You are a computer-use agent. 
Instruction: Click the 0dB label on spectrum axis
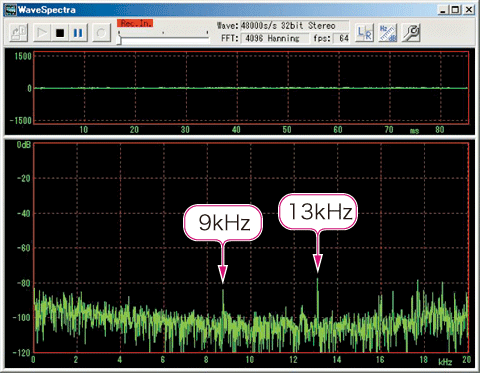click(x=24, y=145)
